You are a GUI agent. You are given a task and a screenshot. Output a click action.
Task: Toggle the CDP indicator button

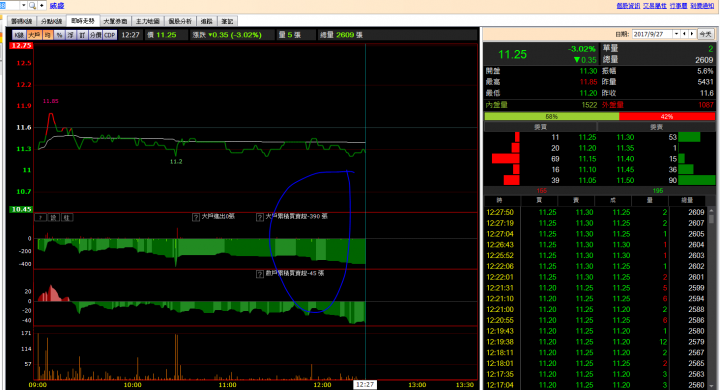110,35
